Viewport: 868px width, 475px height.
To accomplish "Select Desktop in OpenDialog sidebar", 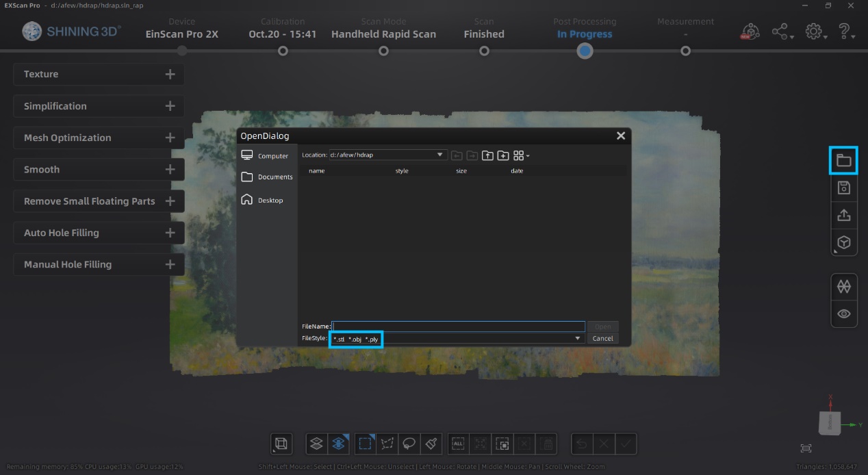I will coord(263,200).
